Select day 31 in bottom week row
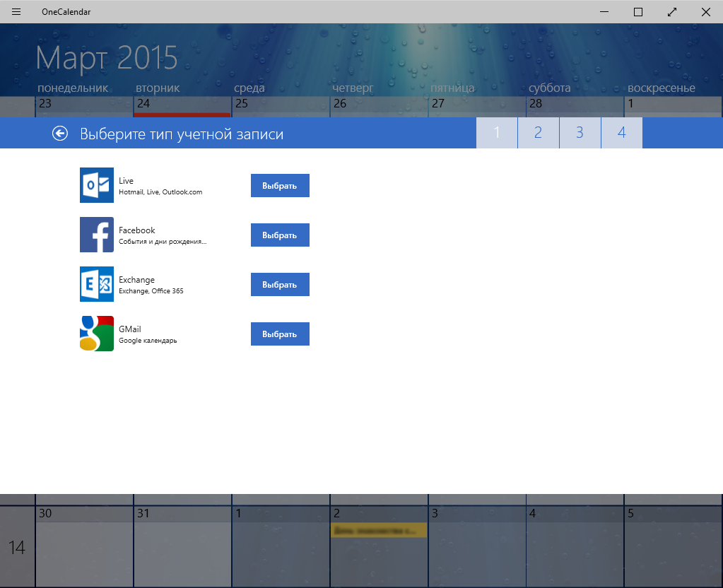This screenshot has height=588, width=723. [x=182, y=546]
